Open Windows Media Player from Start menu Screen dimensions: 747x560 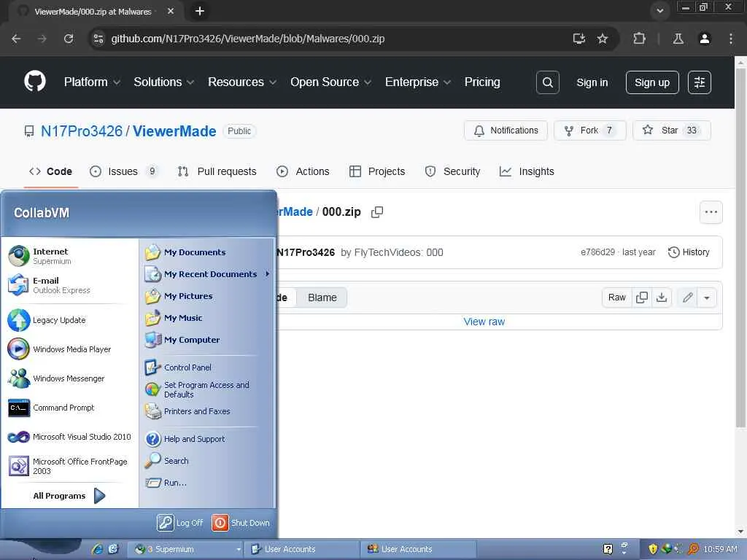click(x=60, y=349)
